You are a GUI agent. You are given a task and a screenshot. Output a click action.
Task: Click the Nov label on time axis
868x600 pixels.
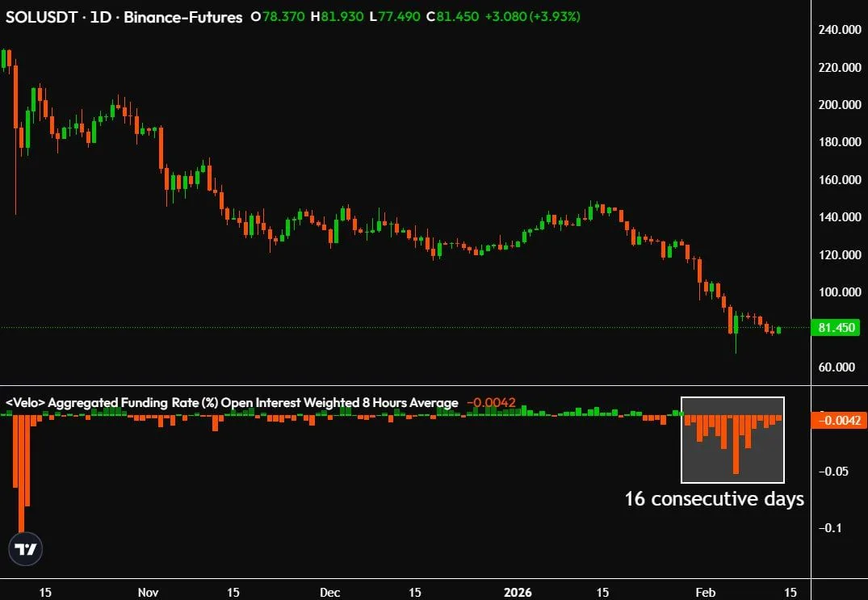point(149,592)
